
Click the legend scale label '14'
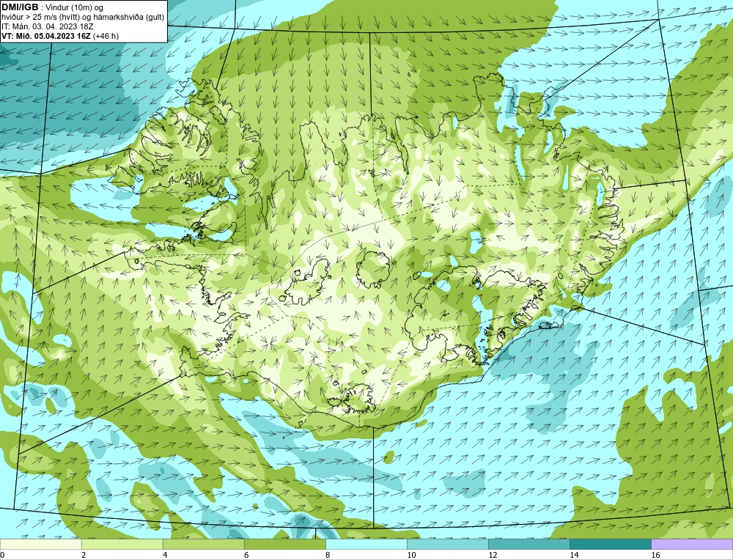tap(574, 555)
